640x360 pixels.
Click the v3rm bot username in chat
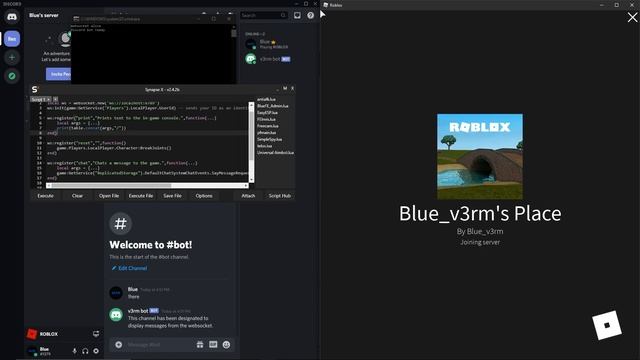[138, 311]
